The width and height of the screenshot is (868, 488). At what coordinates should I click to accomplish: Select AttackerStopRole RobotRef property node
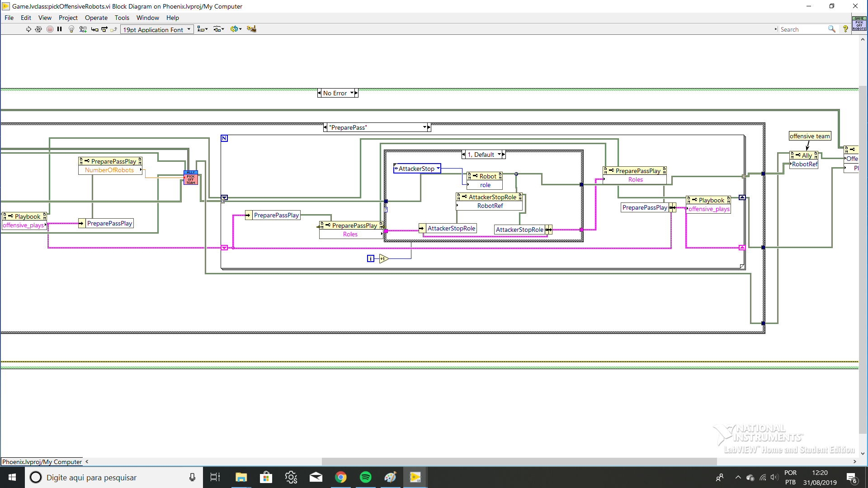tap(490, 202)
